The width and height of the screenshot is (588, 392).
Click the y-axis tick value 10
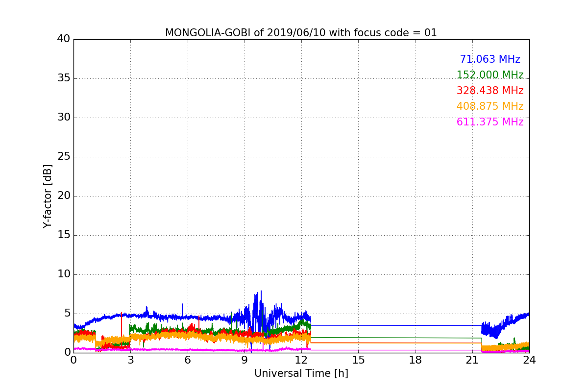click(63, 274)
